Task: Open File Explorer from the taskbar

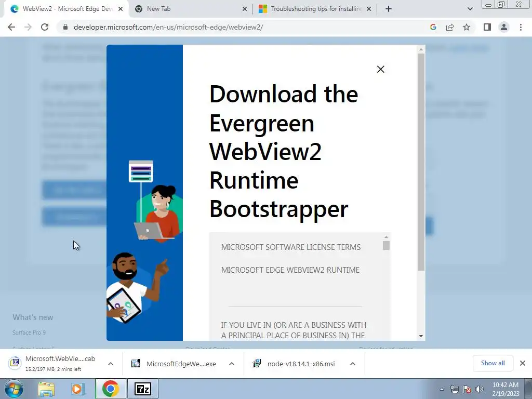Action: point(46,389)
